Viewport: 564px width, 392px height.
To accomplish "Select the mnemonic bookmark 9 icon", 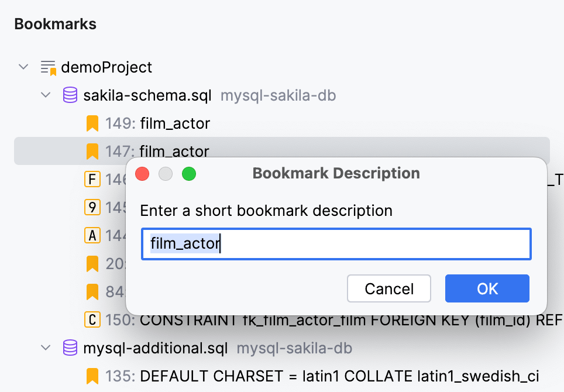I will 92,207.
